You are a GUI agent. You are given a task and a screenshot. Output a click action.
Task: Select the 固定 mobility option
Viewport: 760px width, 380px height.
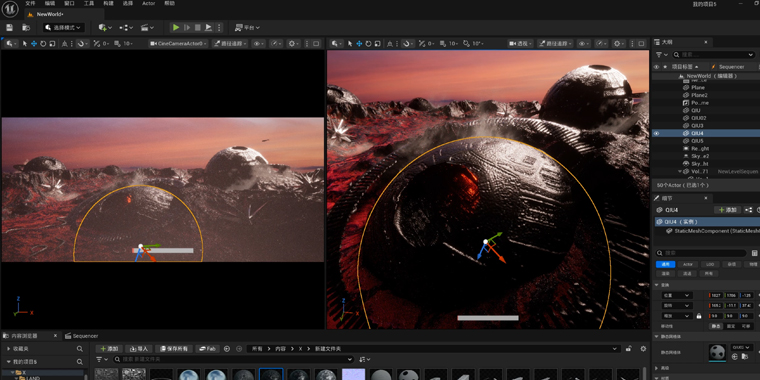[731, 326]
